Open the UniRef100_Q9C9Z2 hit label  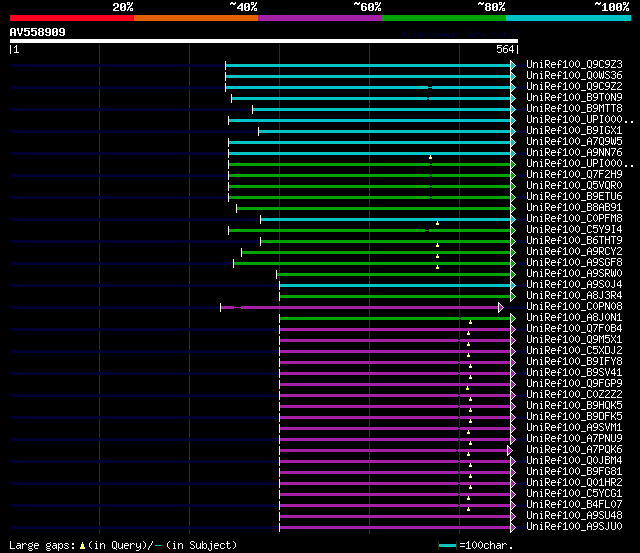click(x=574, y=87)
